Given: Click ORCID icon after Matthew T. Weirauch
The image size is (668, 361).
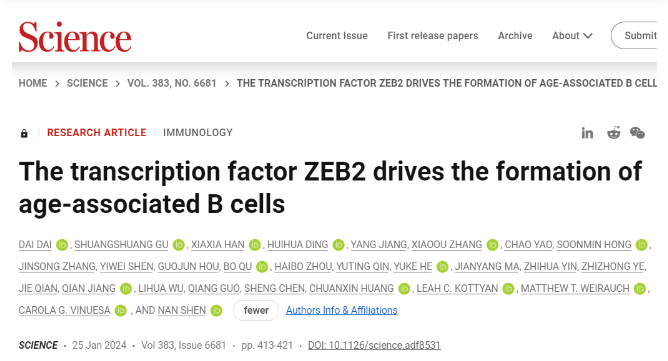Looking at the screenshot, I should tap(640, 289).
